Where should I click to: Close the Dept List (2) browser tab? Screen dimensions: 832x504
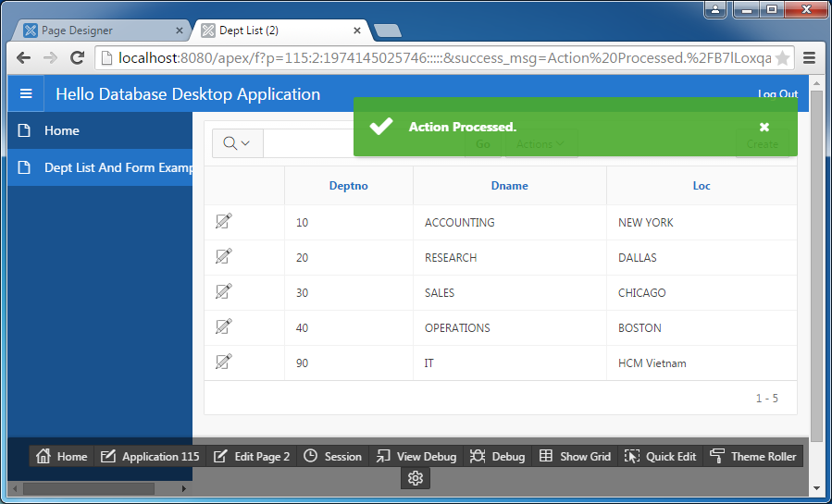point(357,31)
